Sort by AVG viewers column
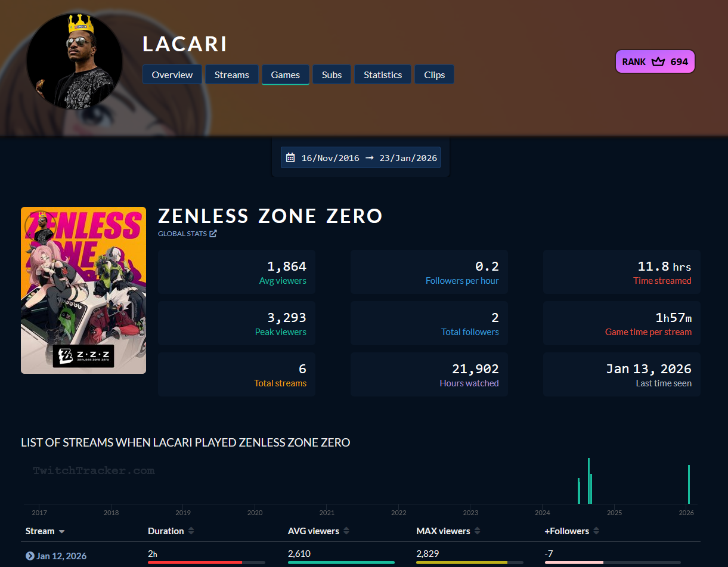This screenshot has height=567, width=728. coord(319,531)
